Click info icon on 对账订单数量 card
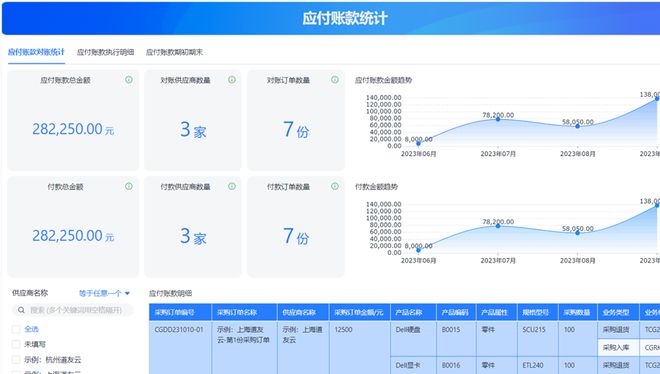This screenshot has height=374, width=660. 335,80
